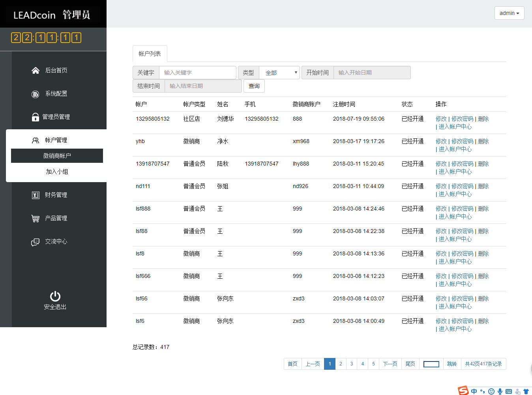Viewport: 532px width, 395px height.
Task: Go to page 5
Action: click(x=373, y=364)
